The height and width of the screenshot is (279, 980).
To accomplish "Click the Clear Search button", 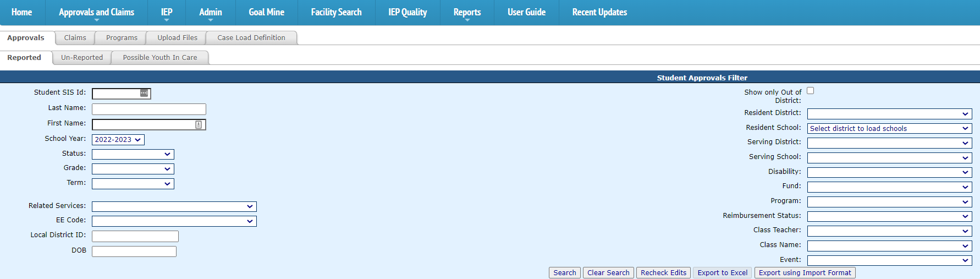I will click(x=608, y=273).
